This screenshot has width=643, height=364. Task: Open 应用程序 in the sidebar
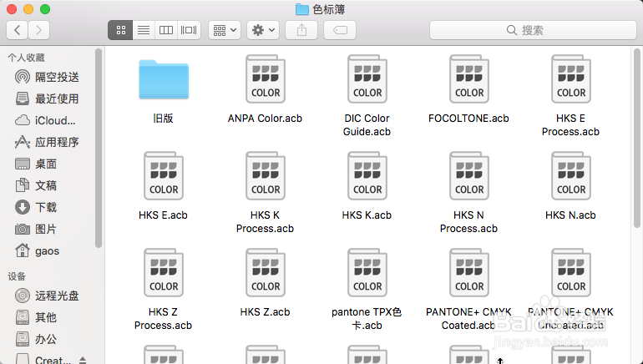tap(47, 142)
